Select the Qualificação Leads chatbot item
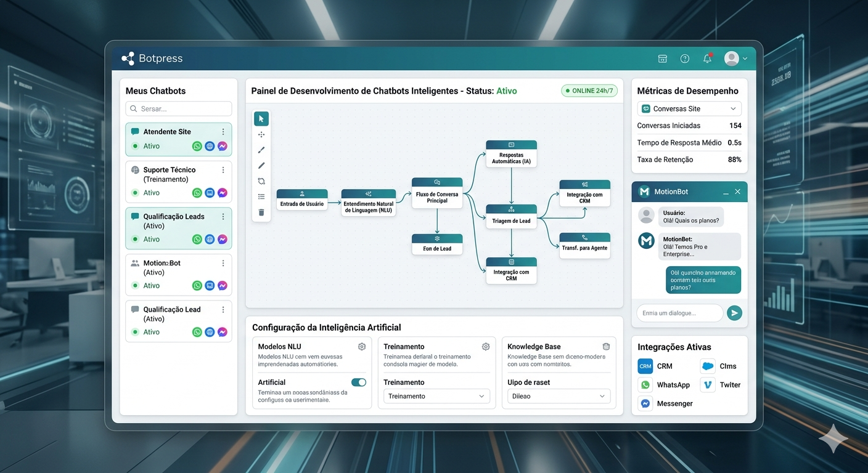The image size is (868, 473). (179, 228)
